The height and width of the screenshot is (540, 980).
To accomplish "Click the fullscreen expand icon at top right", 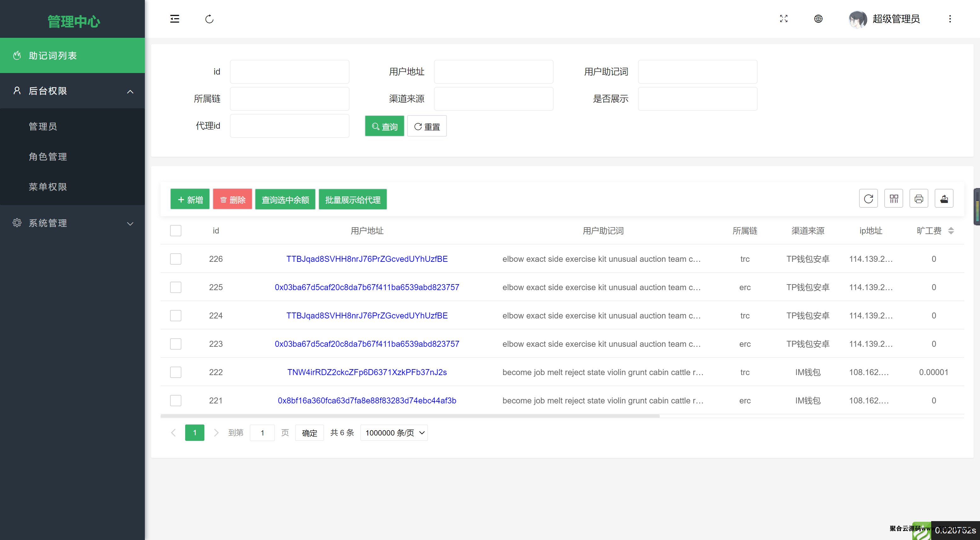I will point(784,19).
